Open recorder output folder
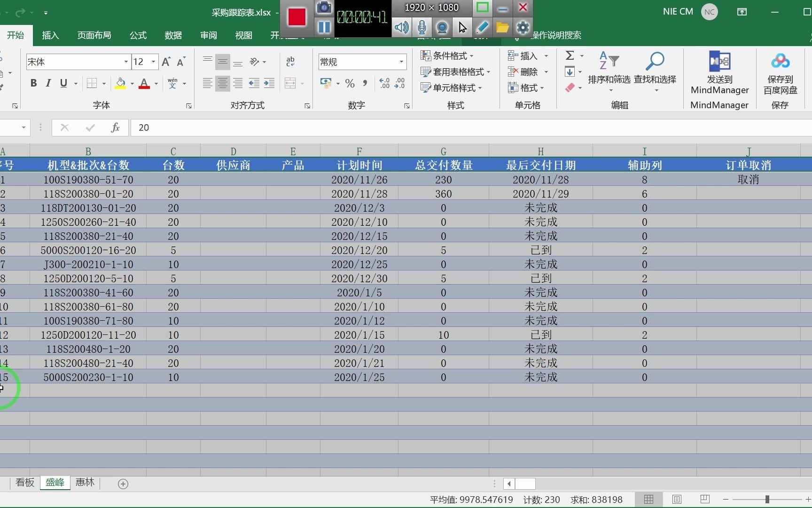This screenshot has height=508, width=812. (x=502, y=27)
